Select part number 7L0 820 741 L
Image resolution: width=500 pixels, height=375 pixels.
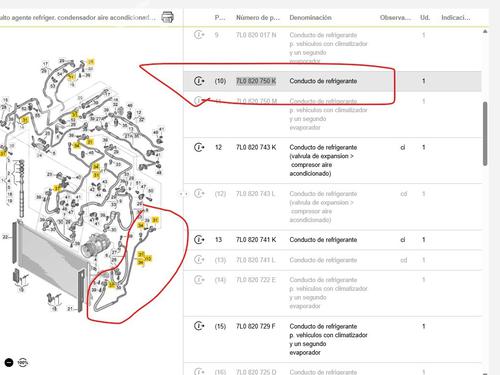(x=256, y=260)
